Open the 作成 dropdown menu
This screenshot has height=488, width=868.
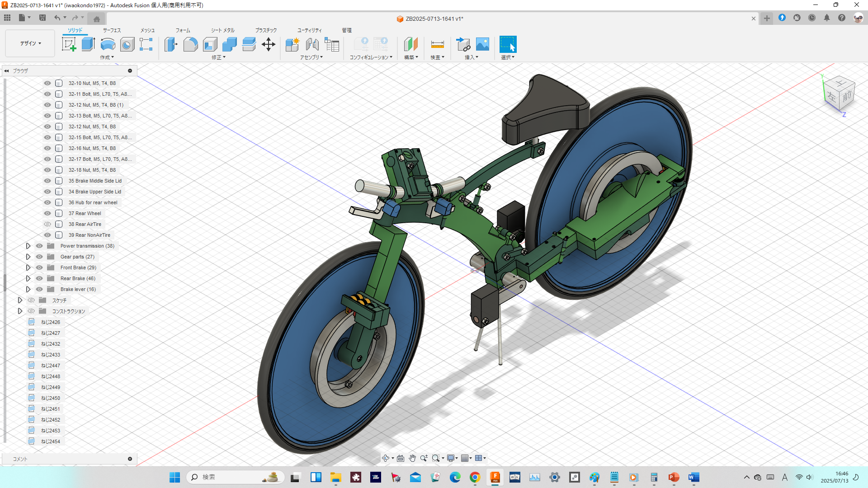click(107, 57)
